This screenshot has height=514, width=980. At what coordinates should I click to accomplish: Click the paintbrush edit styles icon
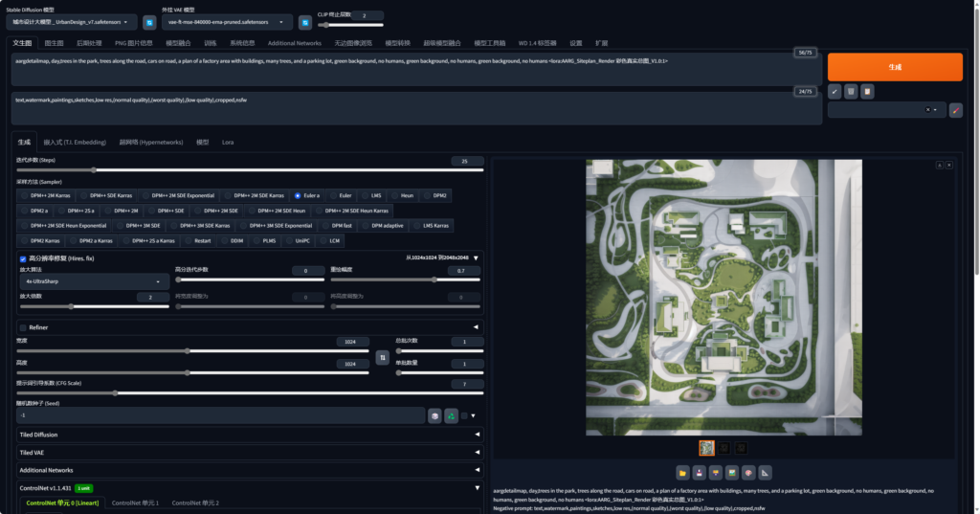pos(955,110)
